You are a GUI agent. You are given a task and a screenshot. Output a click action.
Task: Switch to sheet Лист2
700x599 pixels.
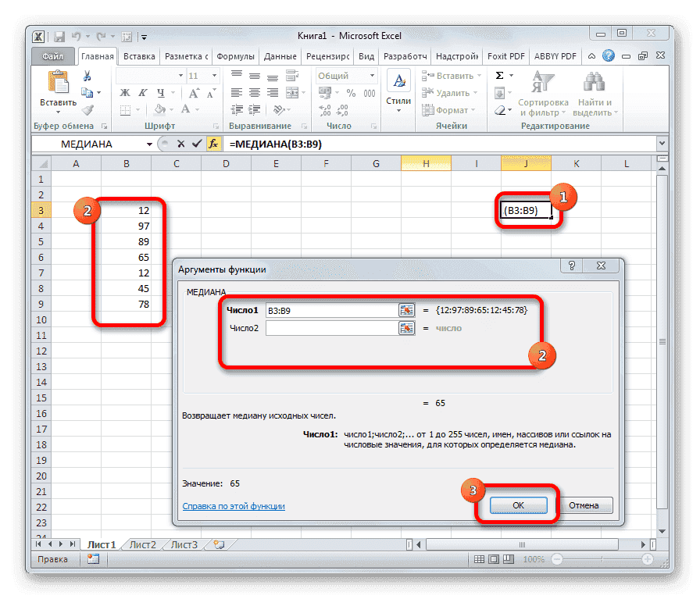pyautogui.click(x=142, y=544)
